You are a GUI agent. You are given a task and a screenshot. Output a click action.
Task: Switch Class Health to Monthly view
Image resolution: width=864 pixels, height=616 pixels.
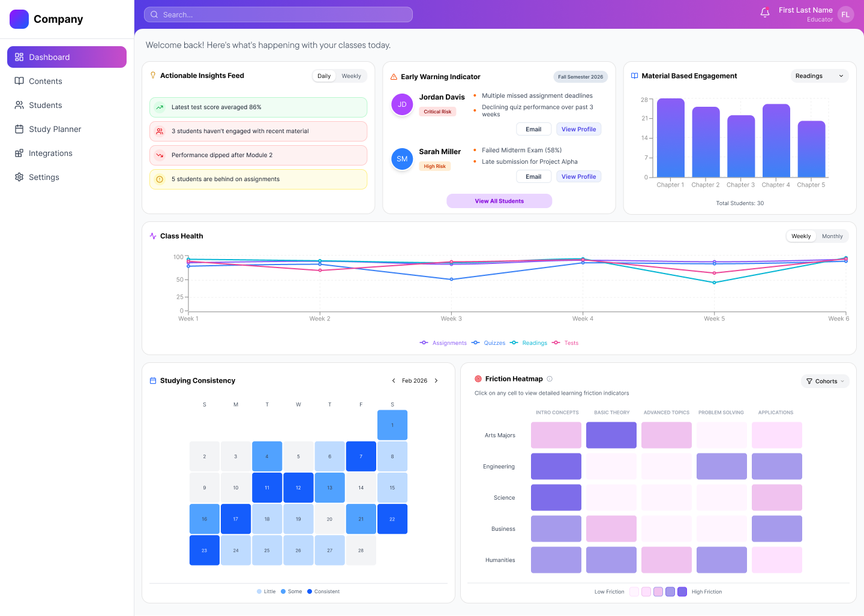coord(832,236)
